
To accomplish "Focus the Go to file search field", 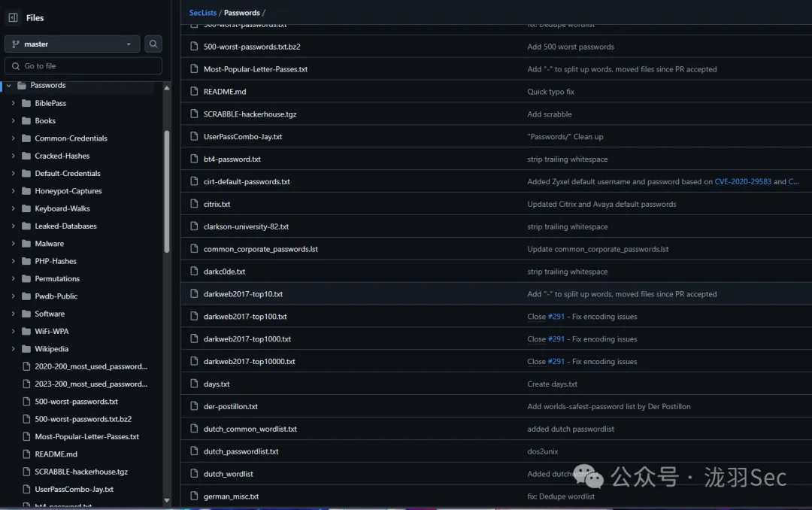I will point(83,66).
